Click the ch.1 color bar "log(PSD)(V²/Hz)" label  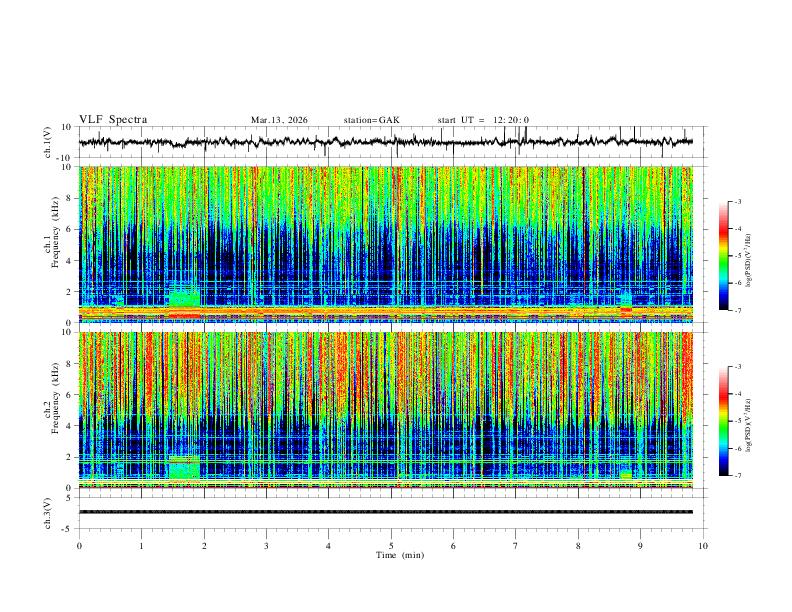[749, 261]
